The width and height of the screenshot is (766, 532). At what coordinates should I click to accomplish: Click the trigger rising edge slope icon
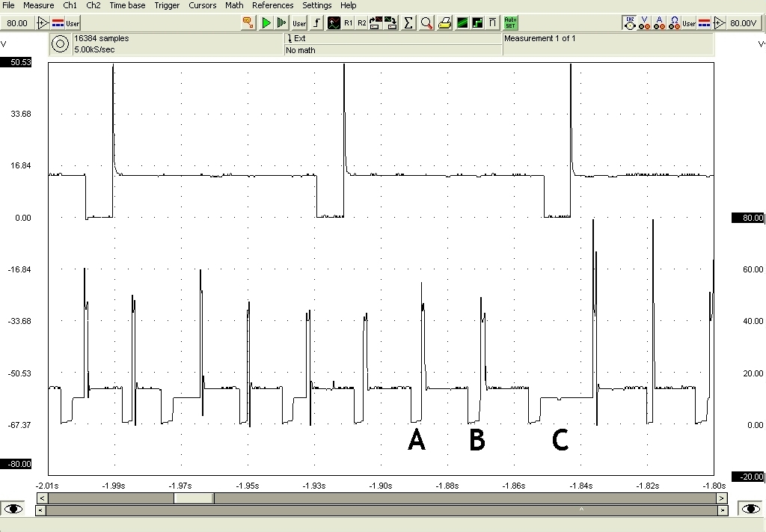316,23
